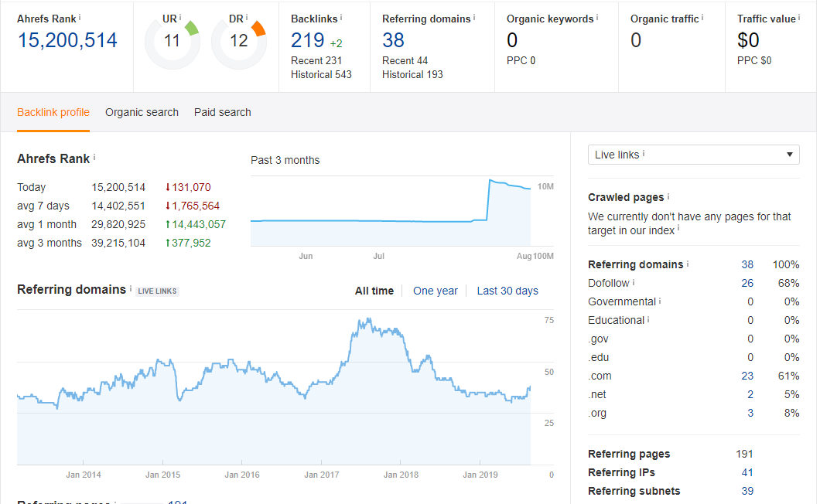Click the info icon beside Dofollow
Screen dimensions: 820x504
pyautogui.click(x=634, y=282)
